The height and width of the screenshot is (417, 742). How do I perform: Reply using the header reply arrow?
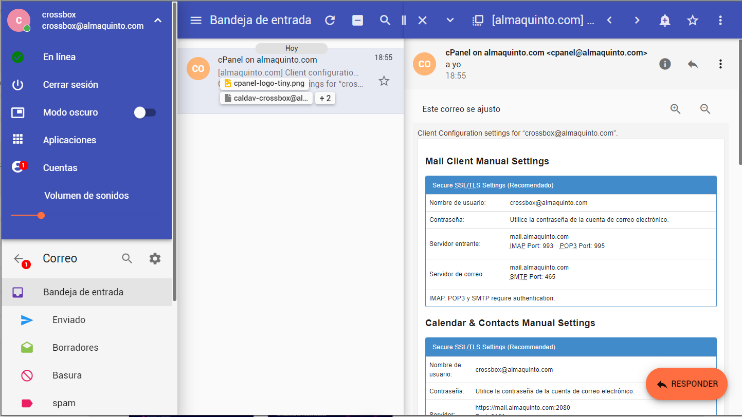[693, 64]
